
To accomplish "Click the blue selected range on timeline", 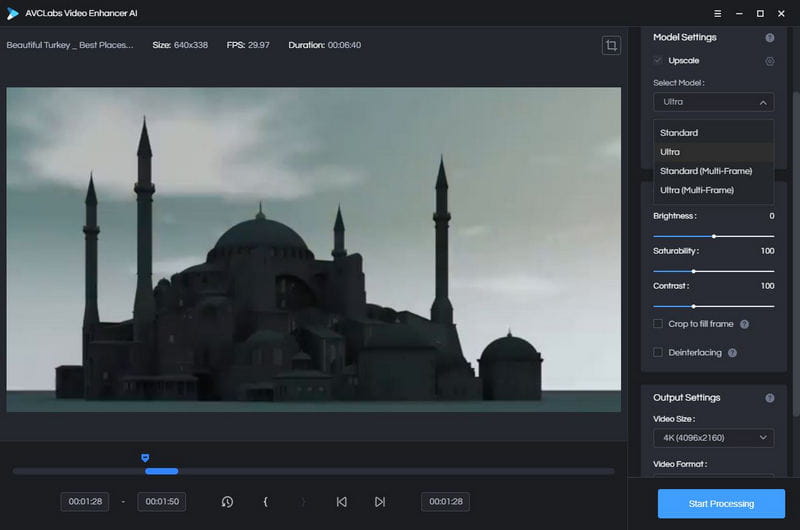I will (x=162, y=471).
